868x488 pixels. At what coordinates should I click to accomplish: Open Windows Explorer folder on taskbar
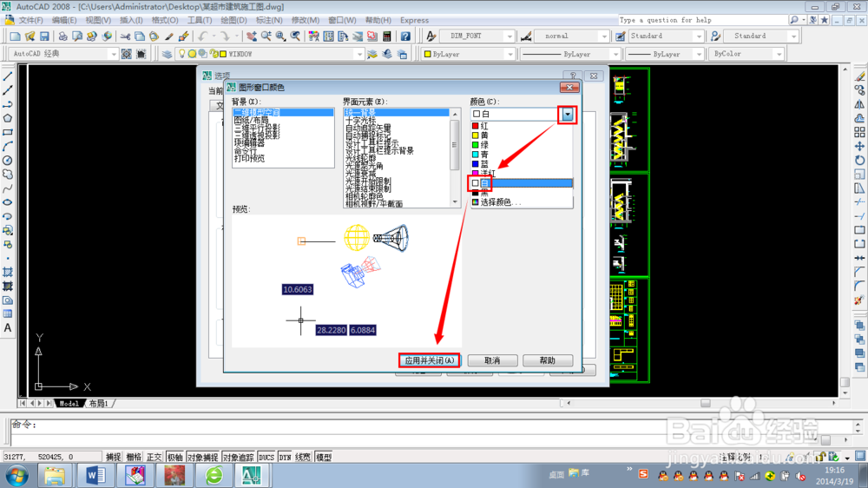pos(54,475)
